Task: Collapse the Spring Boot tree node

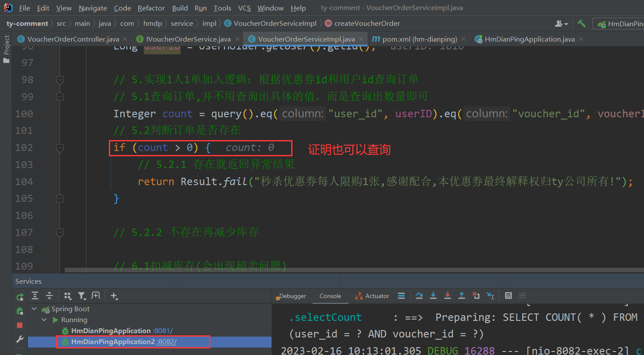Action: tap(35, 309)
